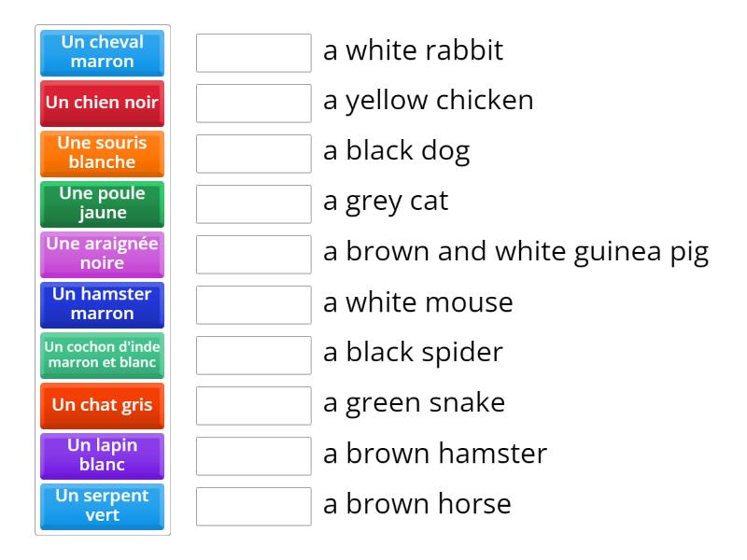
Task: Select the 'Une souris blanche' tile
Action: pyautogui.click(x=102, y=154)
